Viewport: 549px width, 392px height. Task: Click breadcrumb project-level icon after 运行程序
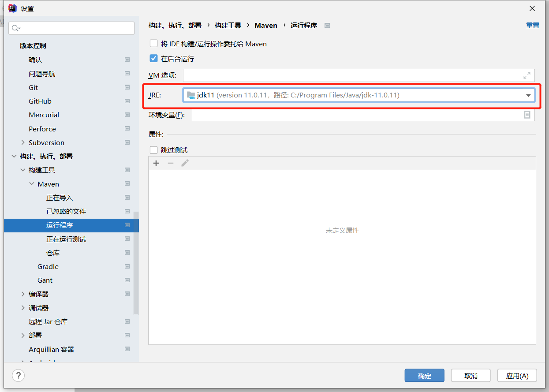click(327, 26)
